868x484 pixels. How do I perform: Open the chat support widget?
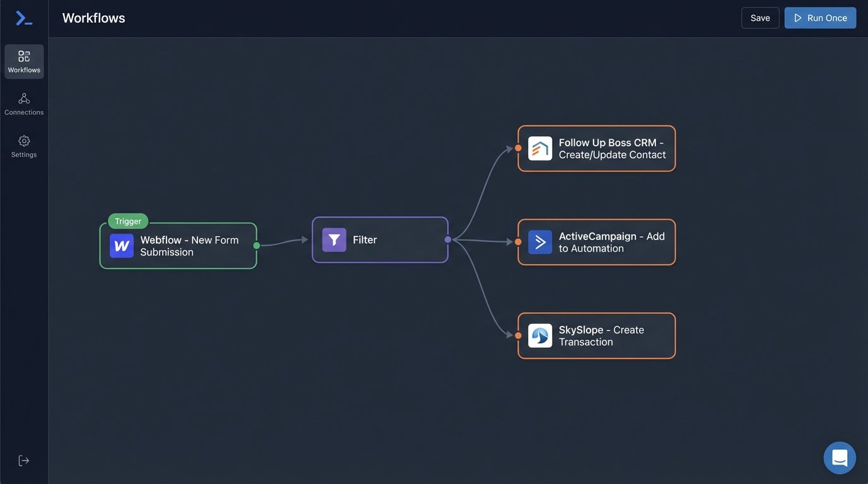pyautogui.click(x=839, y=457)
